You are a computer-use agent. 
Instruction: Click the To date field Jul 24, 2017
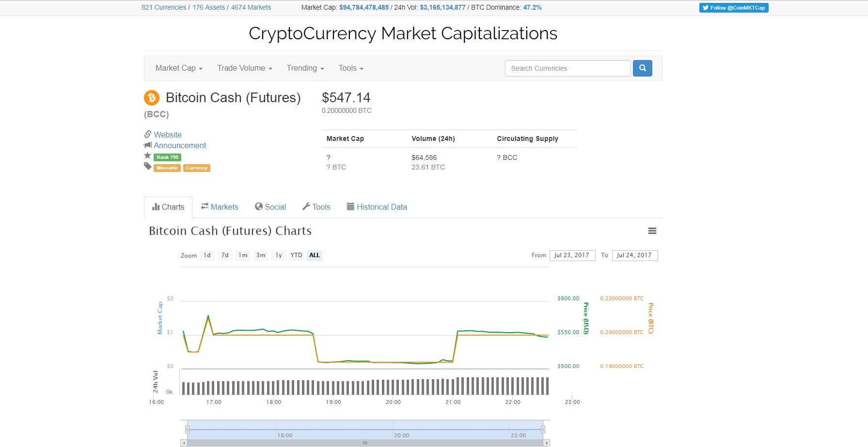635,255
